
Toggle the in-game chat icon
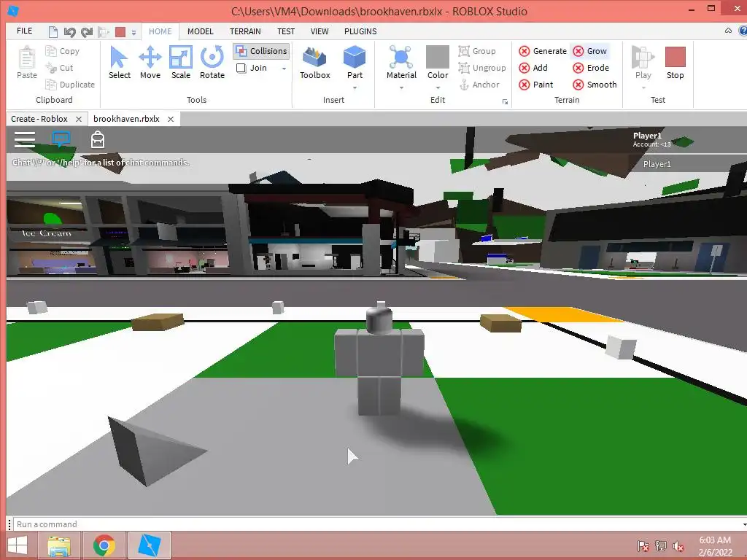click(x=61, y=139)
